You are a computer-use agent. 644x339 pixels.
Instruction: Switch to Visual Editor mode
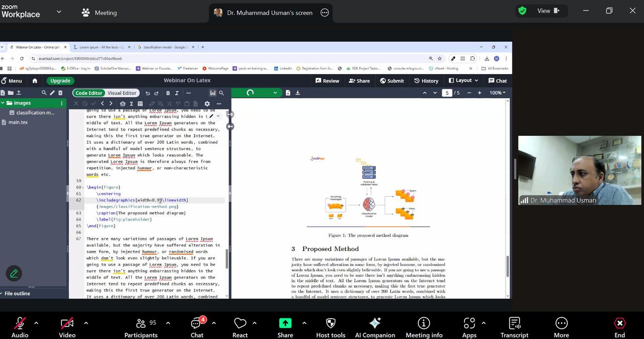(122, 93)
